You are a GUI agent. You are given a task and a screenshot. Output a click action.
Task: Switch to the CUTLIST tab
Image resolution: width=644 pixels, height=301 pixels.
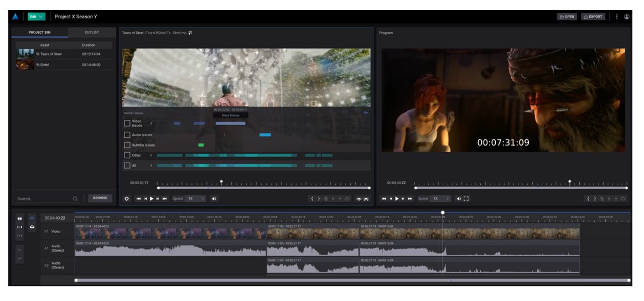(92, 33)
